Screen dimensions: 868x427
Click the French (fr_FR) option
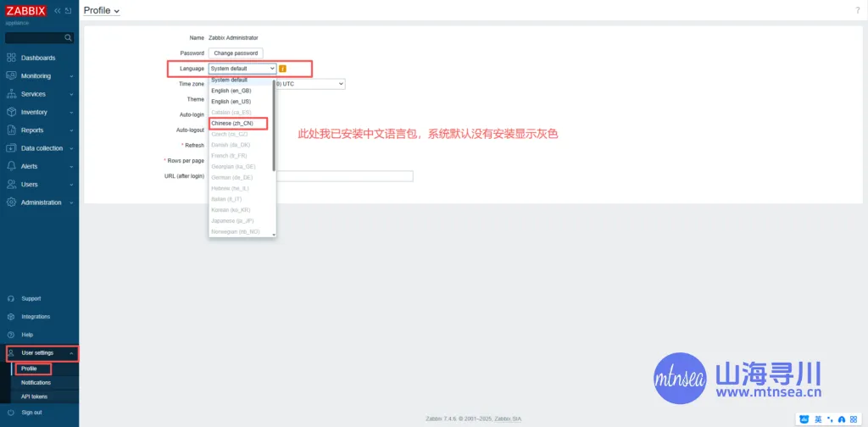point(241,156)
